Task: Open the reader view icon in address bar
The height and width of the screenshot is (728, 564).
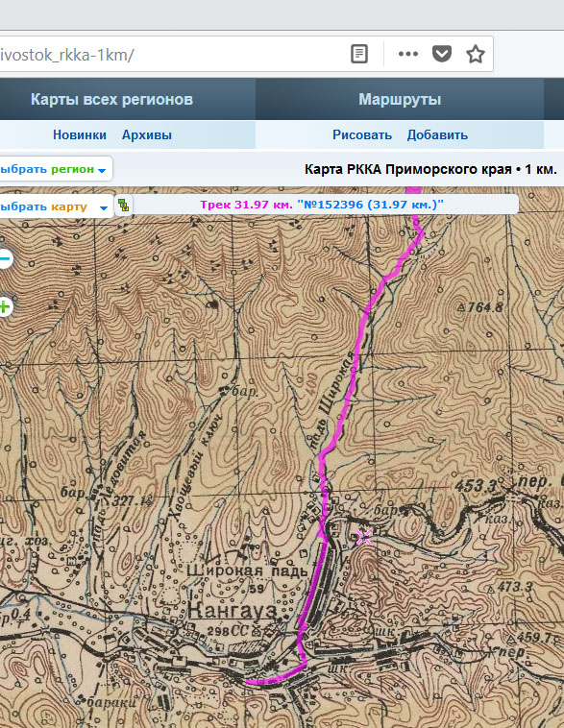Action: tap(358, 55)
